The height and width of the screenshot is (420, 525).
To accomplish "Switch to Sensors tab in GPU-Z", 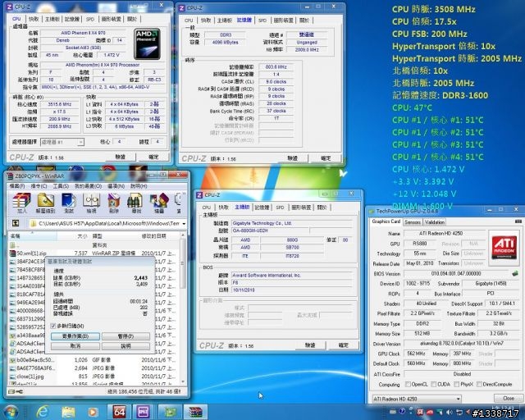I will click(413, 222).
